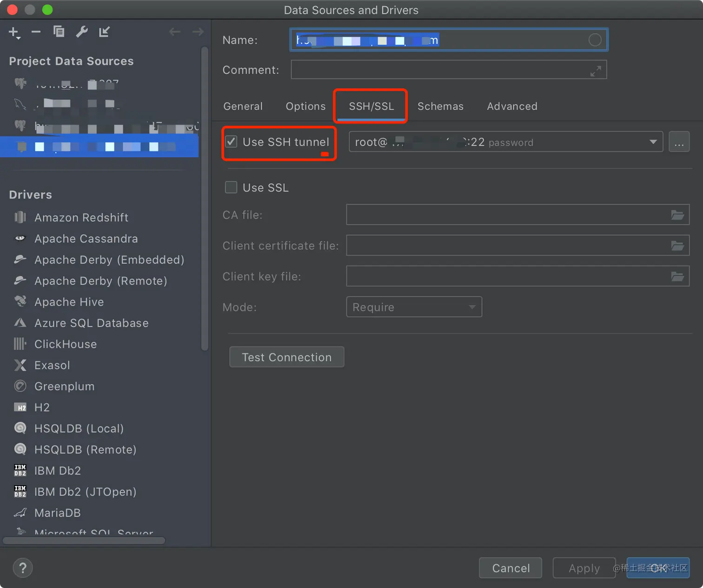This screenshot has height=588, width=703.
Task: Open help with question mark button
Action: coord(23,568)
